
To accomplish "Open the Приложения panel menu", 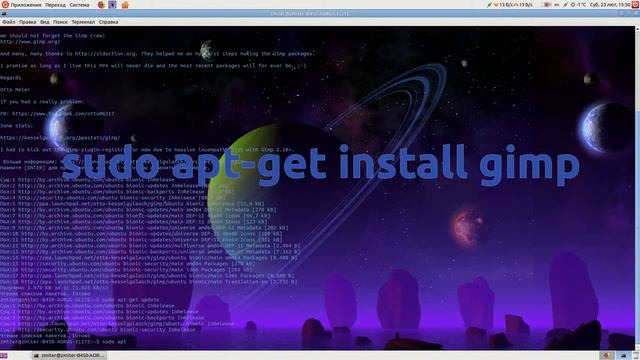I will 26,5.
